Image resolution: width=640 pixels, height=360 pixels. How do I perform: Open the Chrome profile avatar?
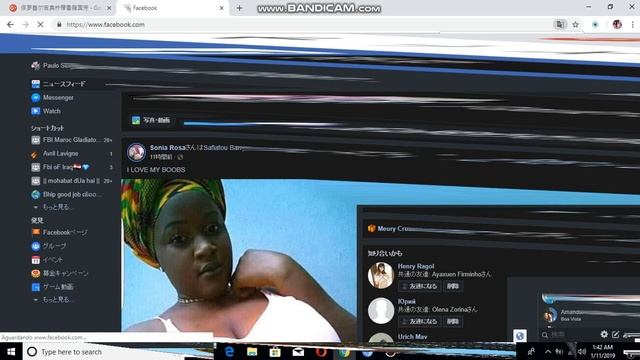tap(617, 24)
